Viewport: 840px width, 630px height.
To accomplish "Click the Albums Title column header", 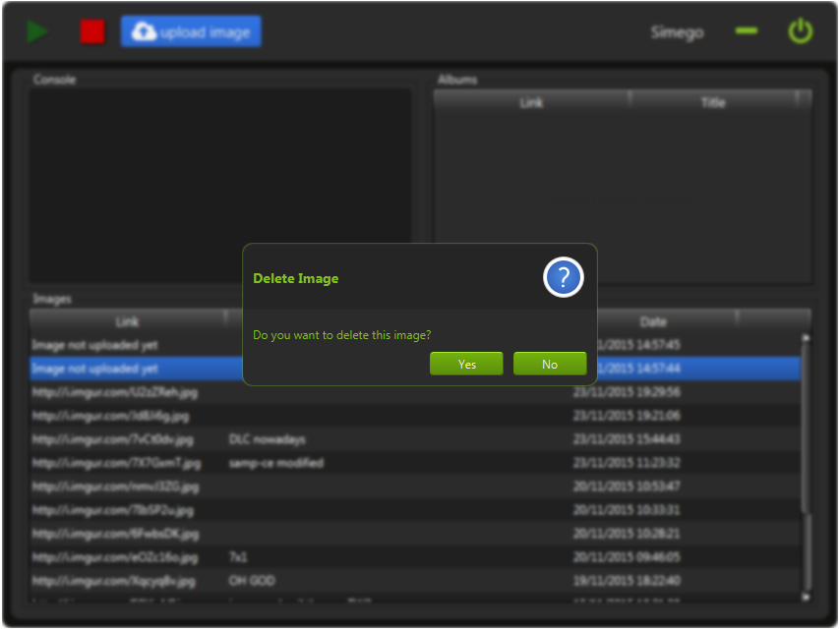I will click(x=713, y=101).
